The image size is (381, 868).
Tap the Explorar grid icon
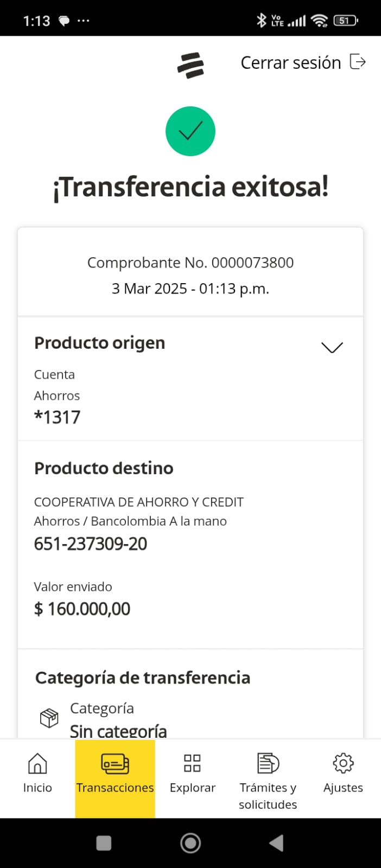pyautogui.click(x=192, y=763)
